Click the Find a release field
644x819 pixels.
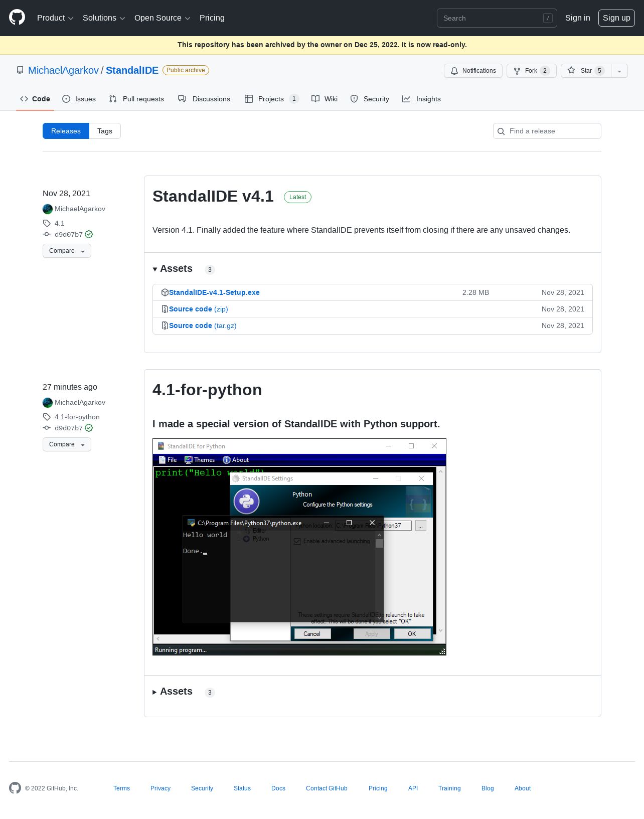[547, 131]
